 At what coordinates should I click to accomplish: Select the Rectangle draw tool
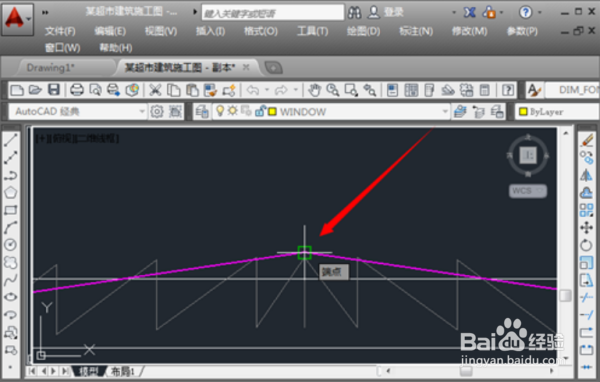point(11,210)
